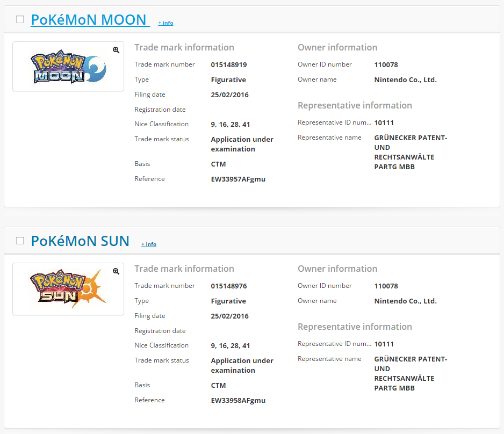Open the '+ info' link for PoKéMoN MOON
This screenshot has width=504, height=434.
165,23
